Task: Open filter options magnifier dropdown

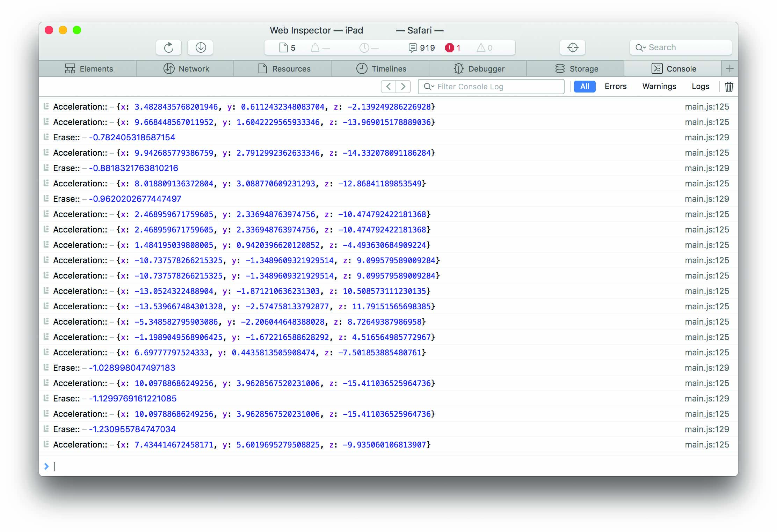Action: (429, 87)
